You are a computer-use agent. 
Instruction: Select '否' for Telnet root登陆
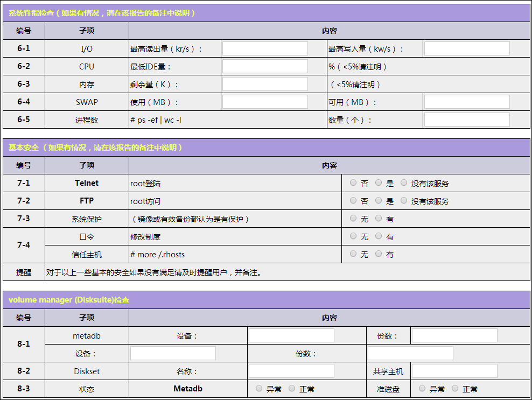tap(353, 183)
